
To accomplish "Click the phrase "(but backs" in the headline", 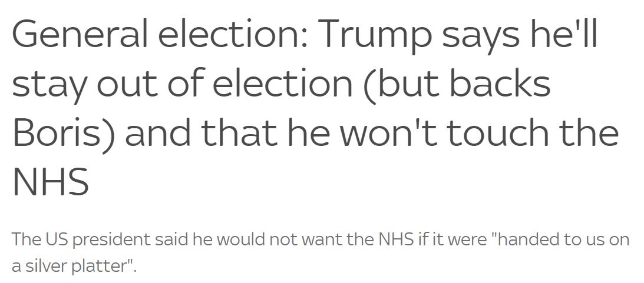I will pyautogui.click(x=457, y=85).
